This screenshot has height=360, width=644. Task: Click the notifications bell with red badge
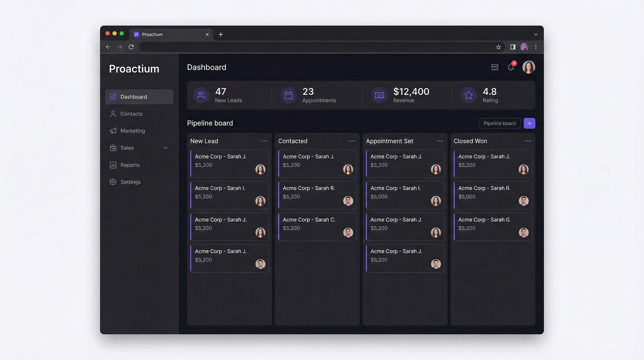click(511, 67)
